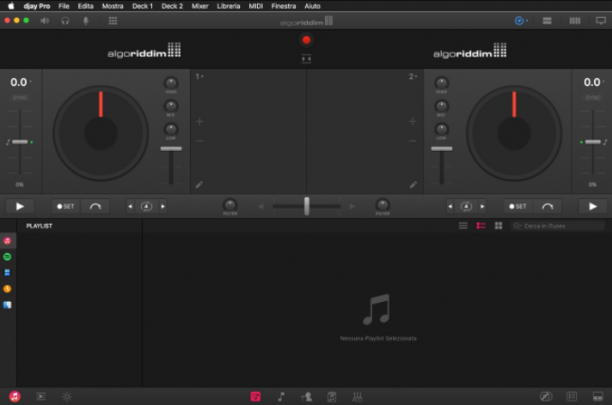Open the Mixer menu
Viewport: 612px width, 405px height.
coord(200,6)
